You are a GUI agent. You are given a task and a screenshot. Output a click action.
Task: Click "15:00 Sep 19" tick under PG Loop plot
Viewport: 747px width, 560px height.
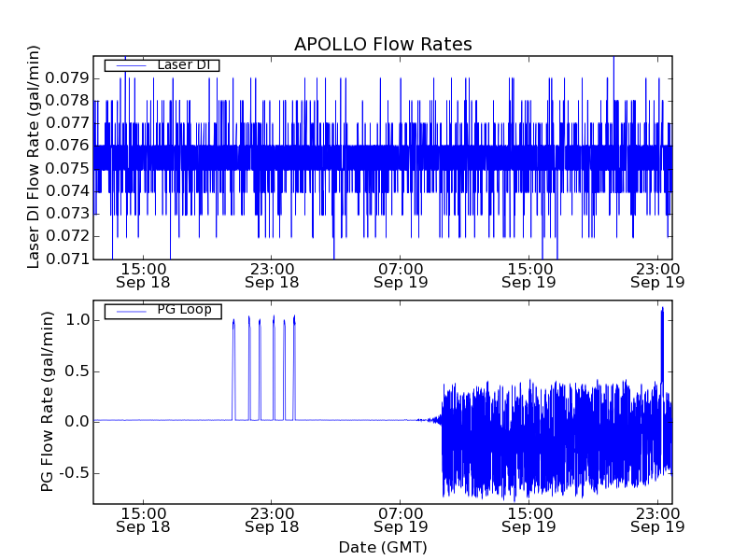[x=529, y=520]
